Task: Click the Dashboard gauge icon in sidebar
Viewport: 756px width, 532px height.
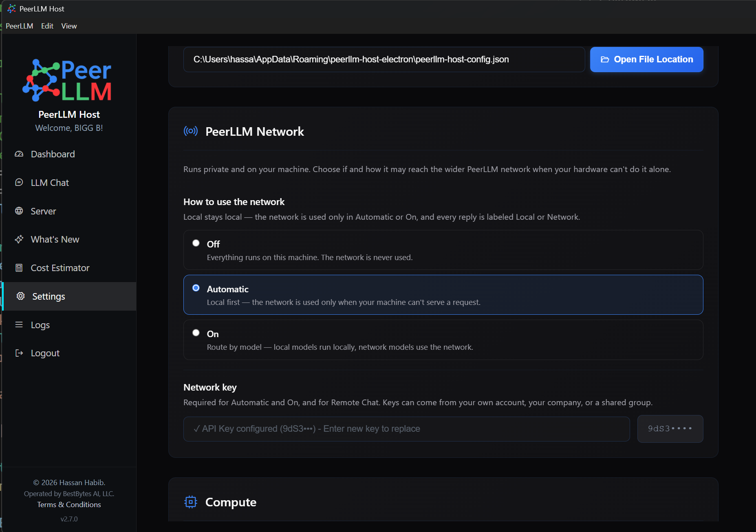Action: point(19,154)
